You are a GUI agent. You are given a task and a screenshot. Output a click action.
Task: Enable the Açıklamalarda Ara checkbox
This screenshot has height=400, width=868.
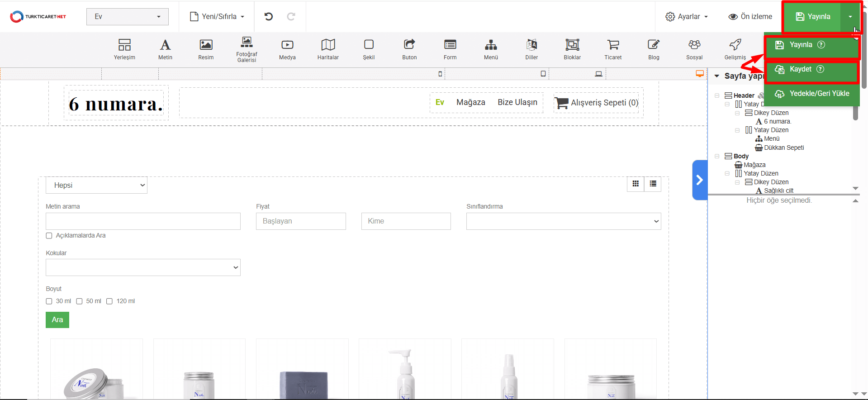click(49, 236)
